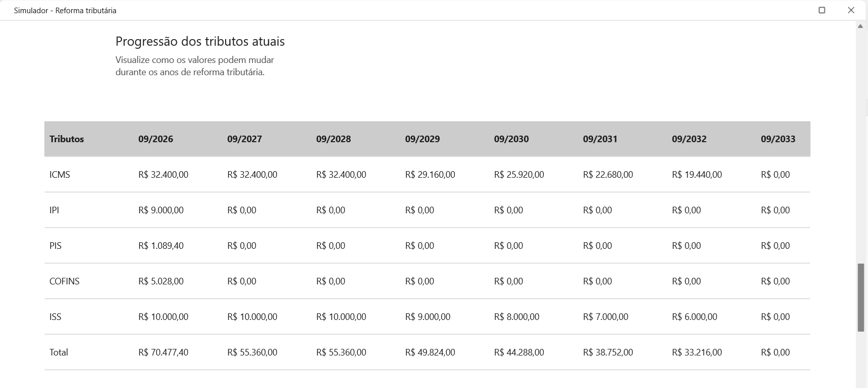
Task: Click the 09/2029 column header
Action: pyautogui.click(x=422, y=139)
